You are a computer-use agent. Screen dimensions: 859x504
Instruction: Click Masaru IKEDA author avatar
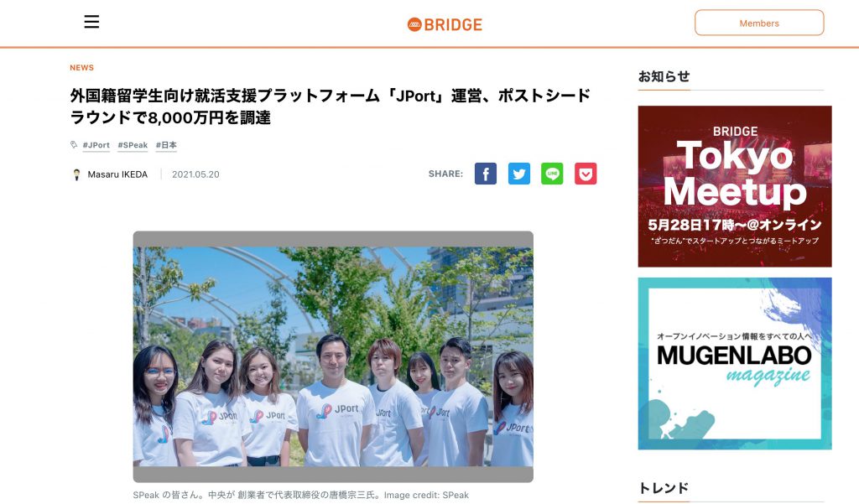[x=76, y=174]
